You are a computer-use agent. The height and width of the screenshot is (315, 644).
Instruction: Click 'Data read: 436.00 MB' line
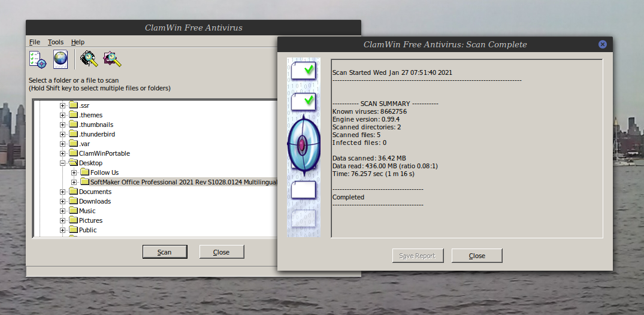coord(385,166)
